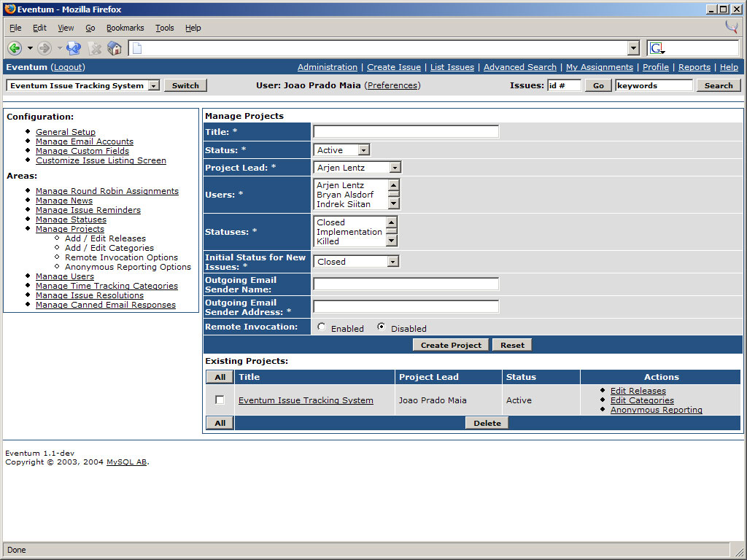Click the browser Forward arrow button

44,48
